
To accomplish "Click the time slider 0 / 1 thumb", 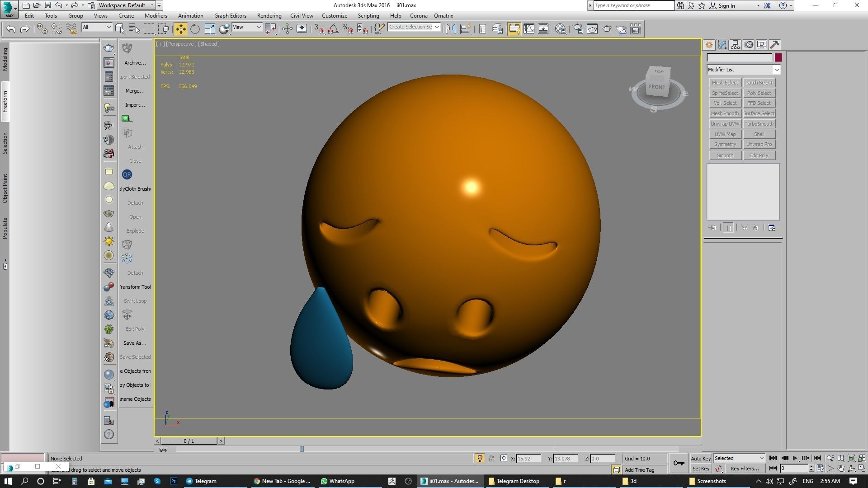I will 189,441.
